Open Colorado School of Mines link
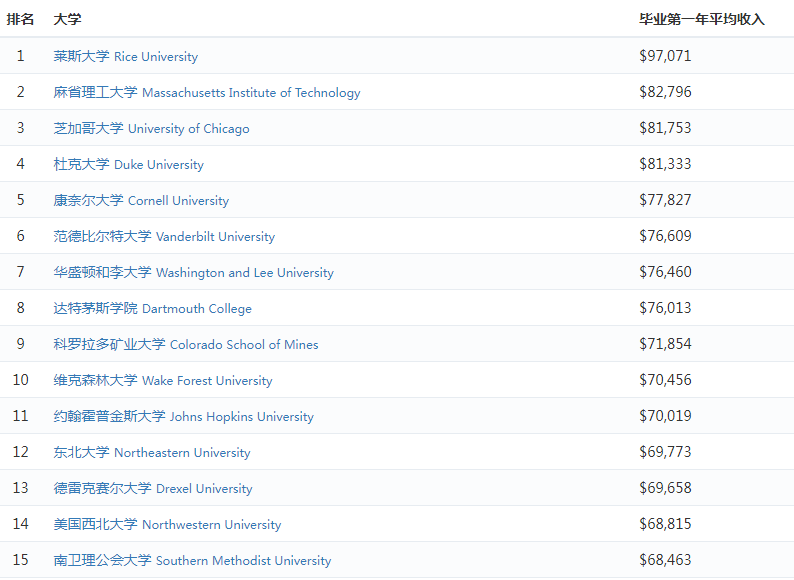 (x=186, y=345)
